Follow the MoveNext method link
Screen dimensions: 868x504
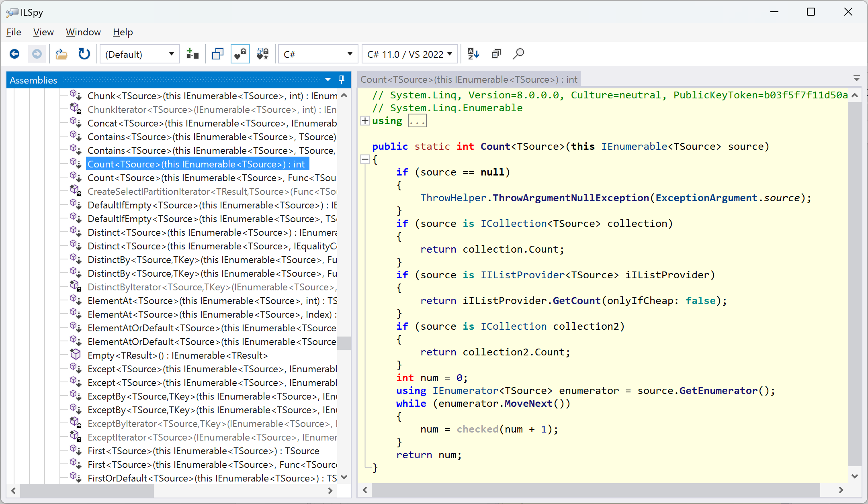click(x=528, y=404)
